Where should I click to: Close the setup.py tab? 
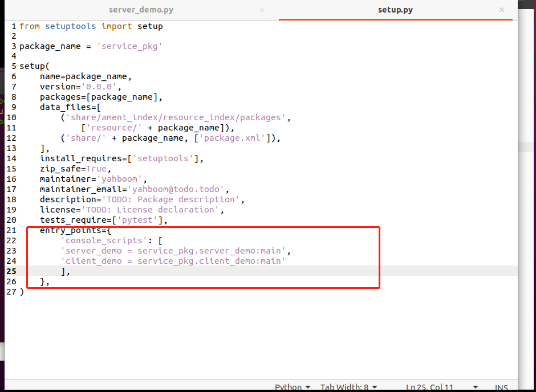(x=501, y=10)
